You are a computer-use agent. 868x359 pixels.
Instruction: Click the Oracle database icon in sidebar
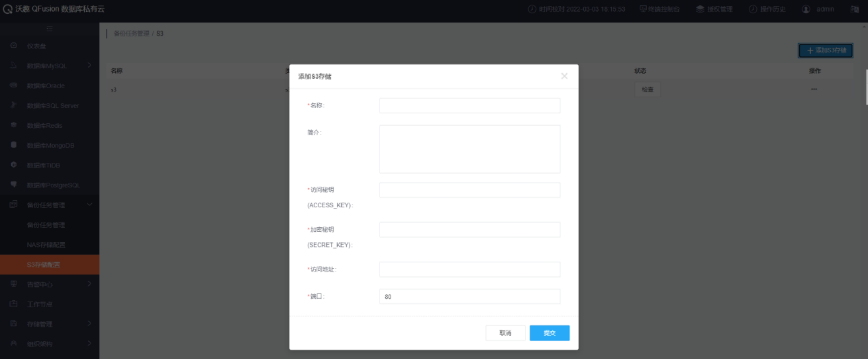(14, 85)
